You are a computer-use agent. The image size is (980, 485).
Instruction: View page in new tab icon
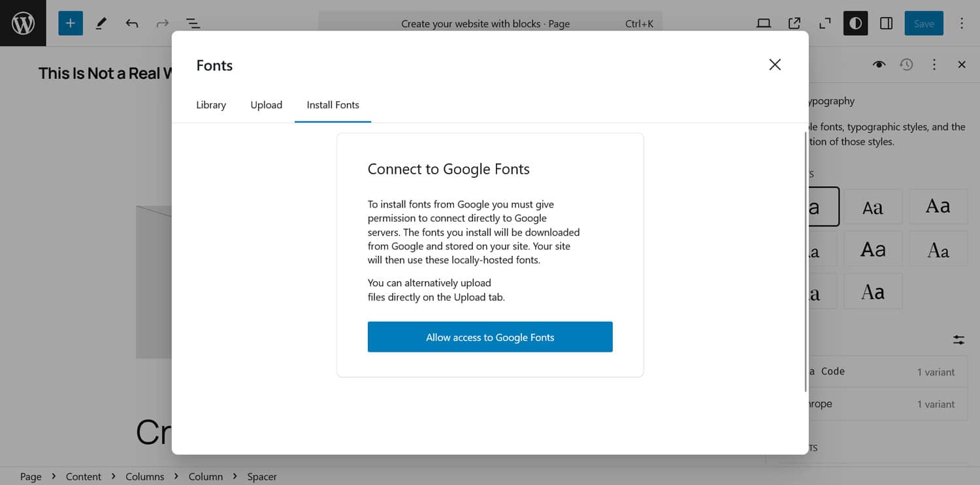click(794, 23)
